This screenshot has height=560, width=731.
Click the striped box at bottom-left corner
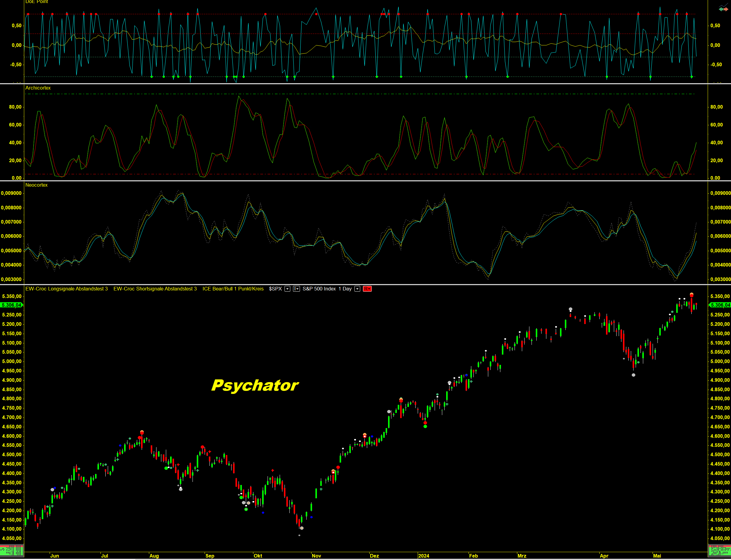point(12,551)
